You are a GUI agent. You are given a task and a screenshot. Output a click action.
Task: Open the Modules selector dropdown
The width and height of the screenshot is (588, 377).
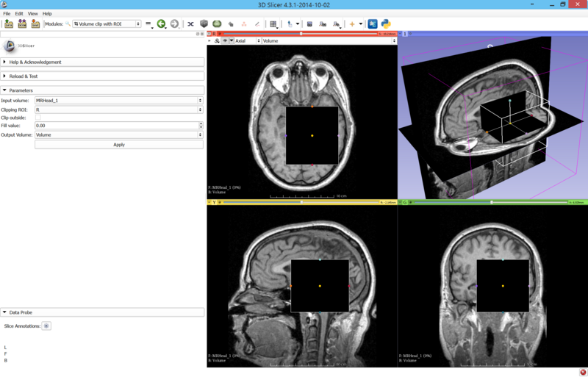(x=107, y=24)
